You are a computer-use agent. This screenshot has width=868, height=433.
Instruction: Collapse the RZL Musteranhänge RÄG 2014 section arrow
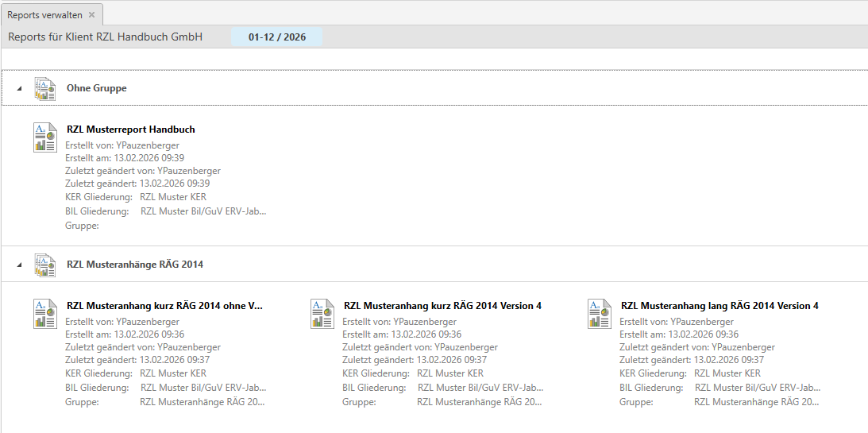pyautogui.click(x=20, y=265)
